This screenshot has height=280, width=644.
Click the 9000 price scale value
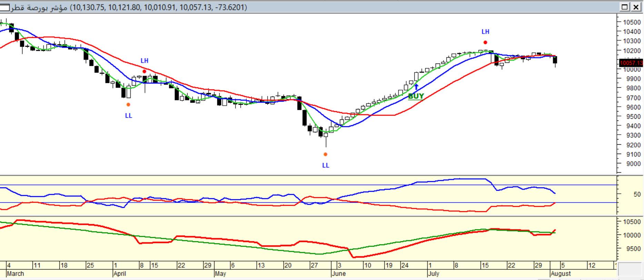point(633,164)
